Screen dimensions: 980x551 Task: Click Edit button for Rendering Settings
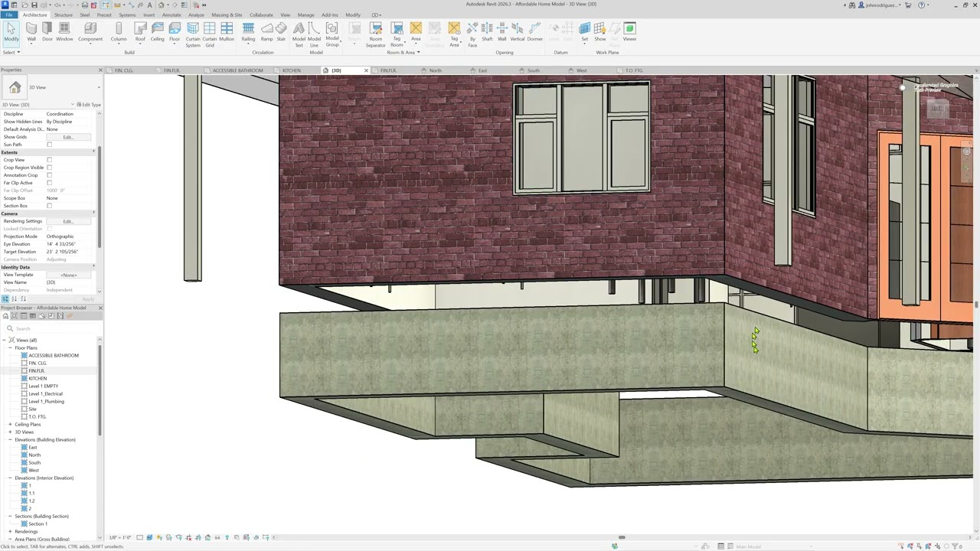click(x=68, y=221)
